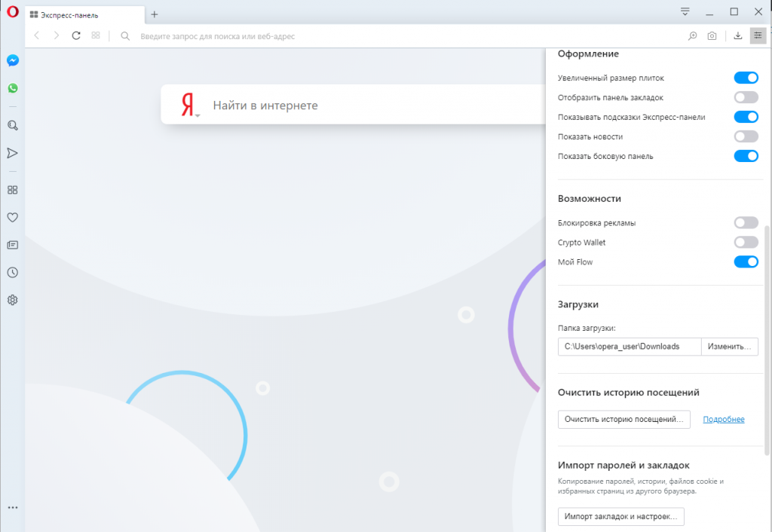772x532 pixels.
Task: Open browser Settings via the gear icon
Action: point(12,299)
